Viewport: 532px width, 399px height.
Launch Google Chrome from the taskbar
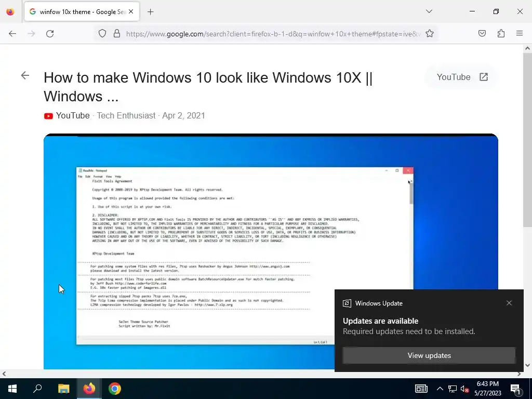point(115,389)
